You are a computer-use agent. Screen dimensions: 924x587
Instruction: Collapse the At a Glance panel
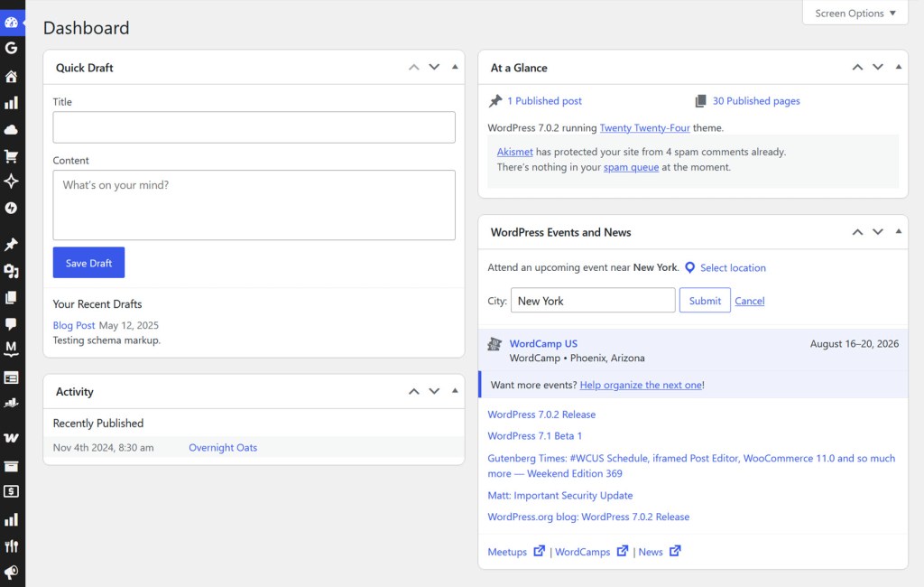pos(899,67)
